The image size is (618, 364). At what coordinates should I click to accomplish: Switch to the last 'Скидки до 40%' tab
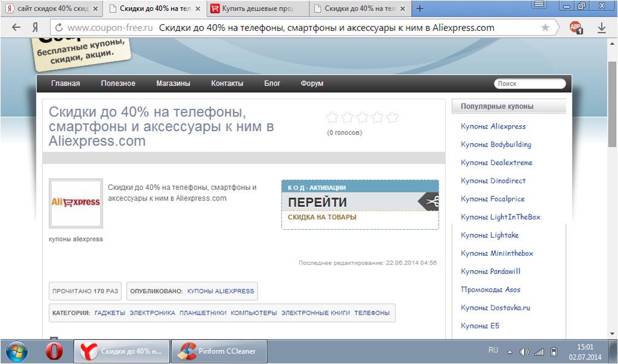coord(359,8)
